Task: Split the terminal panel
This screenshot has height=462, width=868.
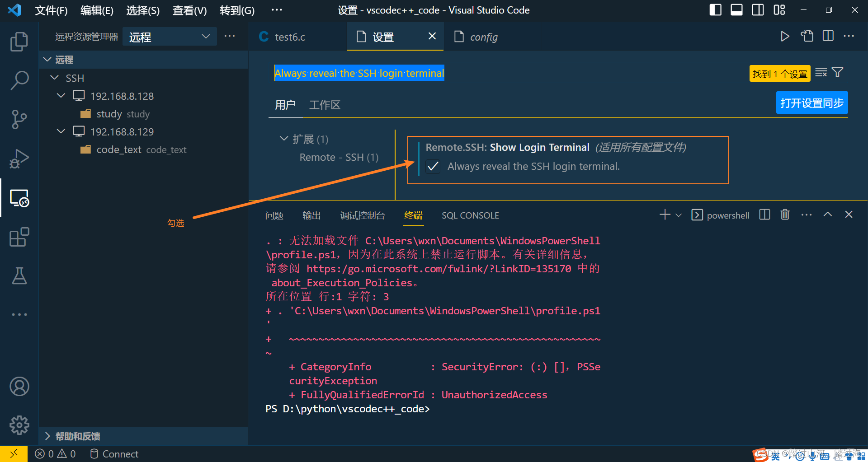Action: click(x=764, y=215)
